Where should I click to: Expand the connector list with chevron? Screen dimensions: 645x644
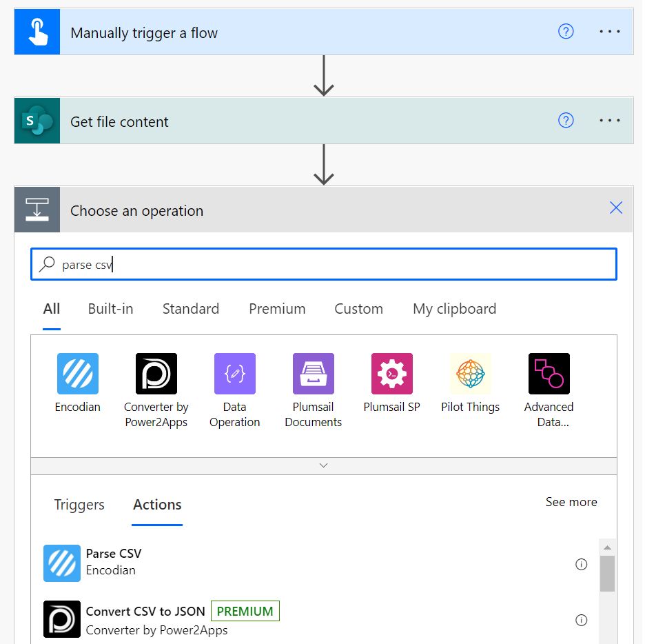point(323,465)
